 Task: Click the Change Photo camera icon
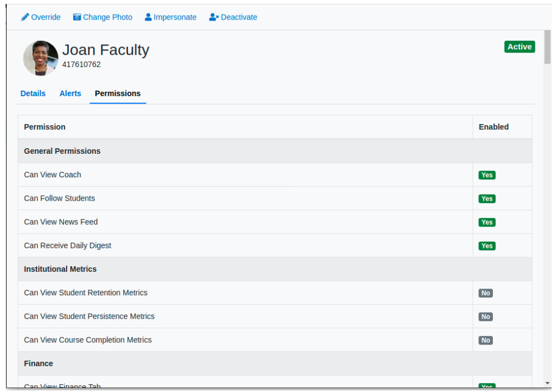pyautogui.click(x=77, y=17)
